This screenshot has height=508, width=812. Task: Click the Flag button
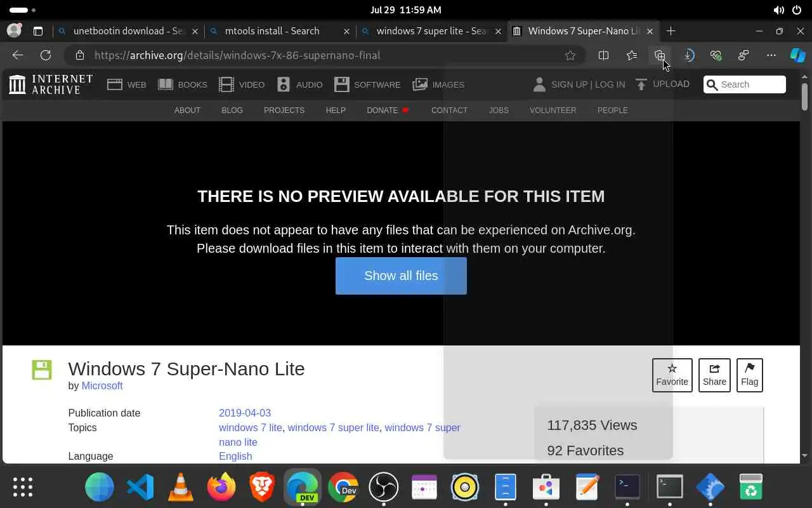(x=749, y=375)
